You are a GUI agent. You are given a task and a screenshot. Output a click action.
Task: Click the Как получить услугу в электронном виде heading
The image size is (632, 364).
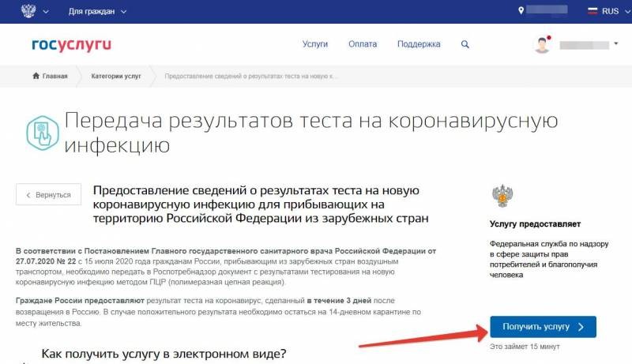164,354
